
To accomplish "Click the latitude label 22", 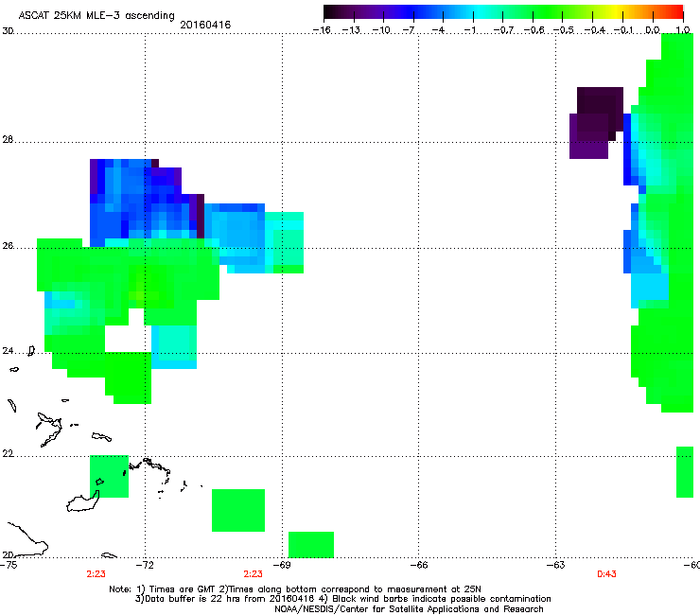I will (x=8, y=454).
